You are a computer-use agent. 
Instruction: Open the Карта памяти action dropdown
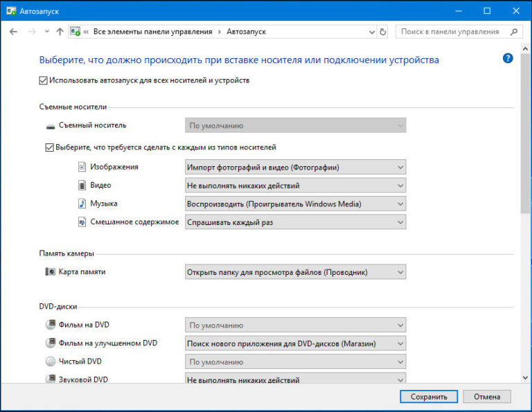click(x=296, y=272)
